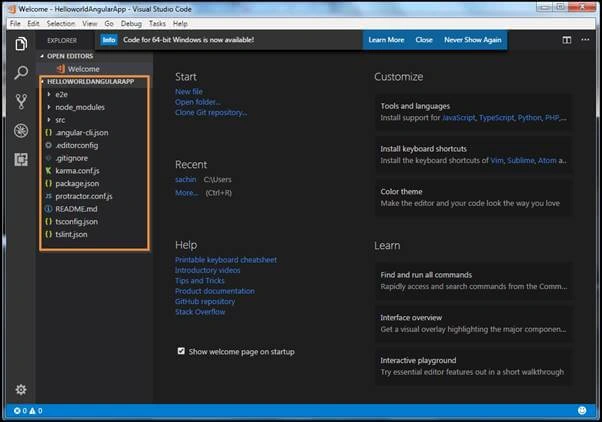Click JavaScript link under Tools and languages
Viewport: 602px width, 422px height.
(x=458, y=117)
